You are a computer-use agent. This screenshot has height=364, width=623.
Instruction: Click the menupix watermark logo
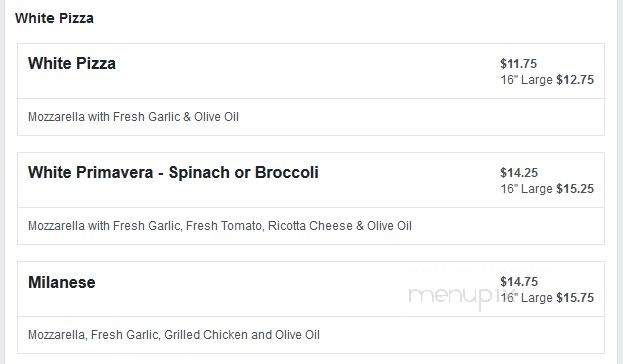tap(455, 296)
